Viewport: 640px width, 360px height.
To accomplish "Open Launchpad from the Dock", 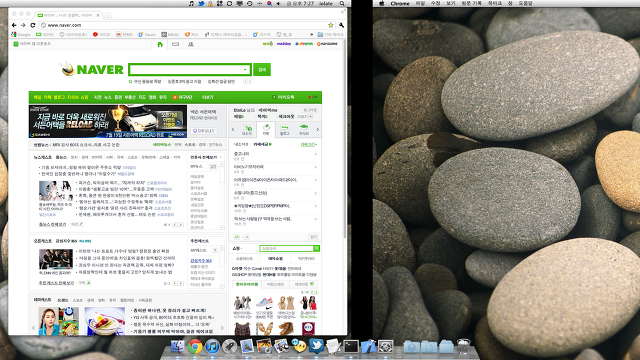I will 230,347.
